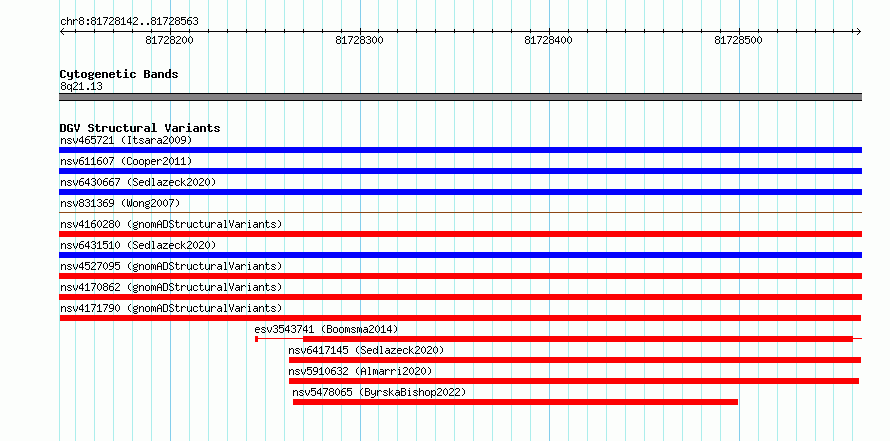Image resolution: width=890 pixels, height=441 pixels.
Task: Click the chr8:81728142..81728563 region label
Action: (x=129, y=22)
